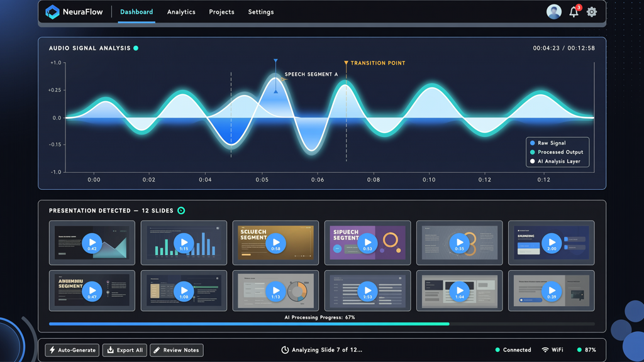Screen dimensions: 644x362
Task: Click the Speech Segment A label
Action: click(x=311, y=74)
